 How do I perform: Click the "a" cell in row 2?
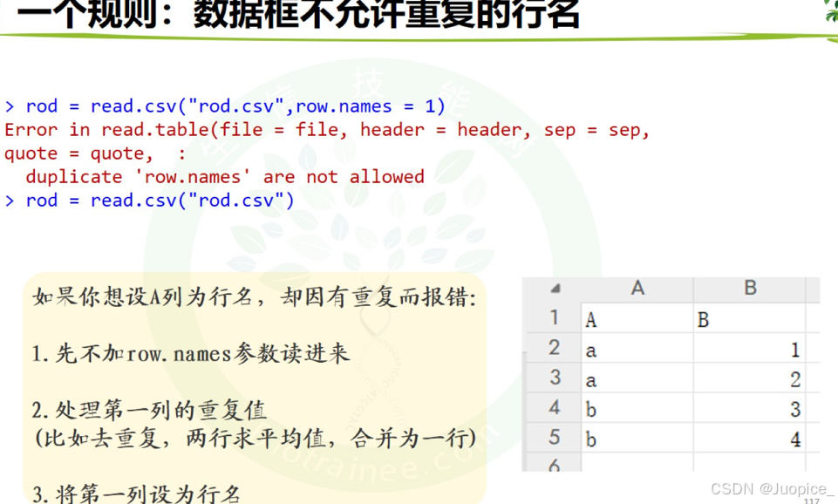(637, 349)
